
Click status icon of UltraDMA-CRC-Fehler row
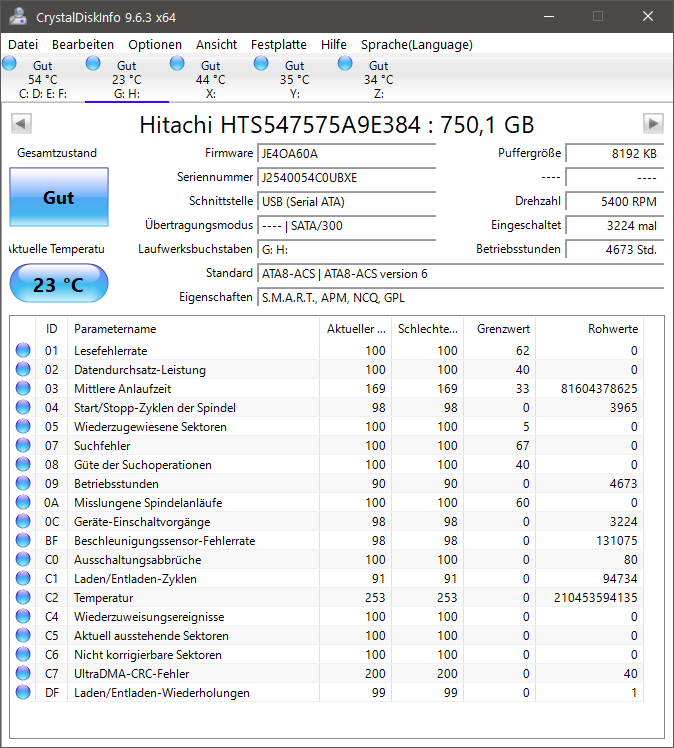pos(23,673)
